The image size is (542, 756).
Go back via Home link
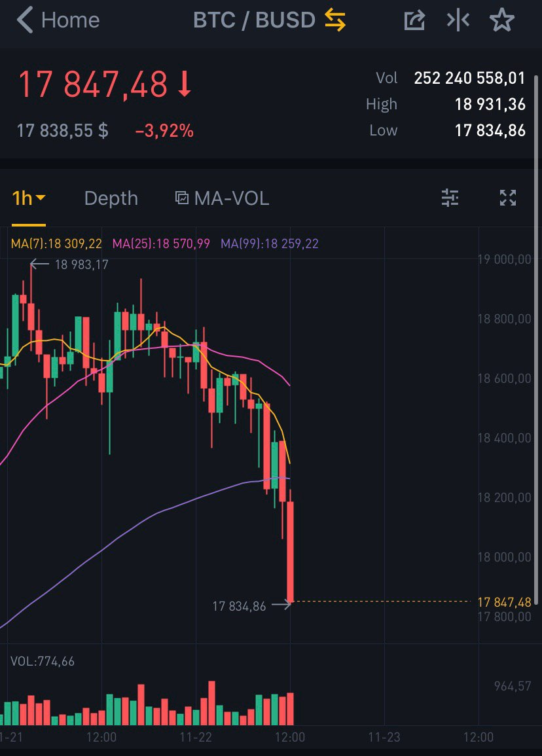[70, 20]
